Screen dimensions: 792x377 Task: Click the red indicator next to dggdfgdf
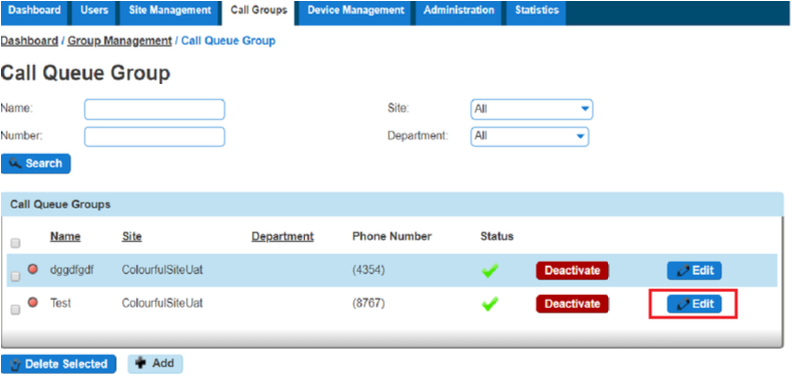(x=33, y=269)
